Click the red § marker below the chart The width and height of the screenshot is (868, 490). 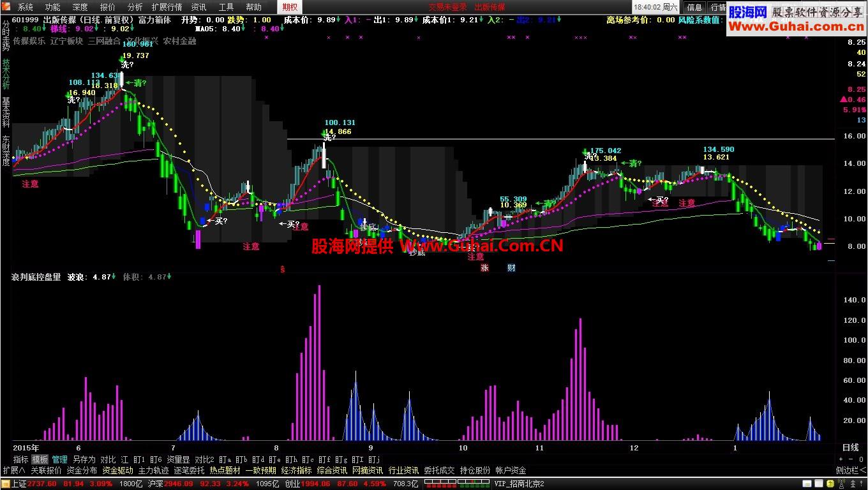click(x=282, y=269)
